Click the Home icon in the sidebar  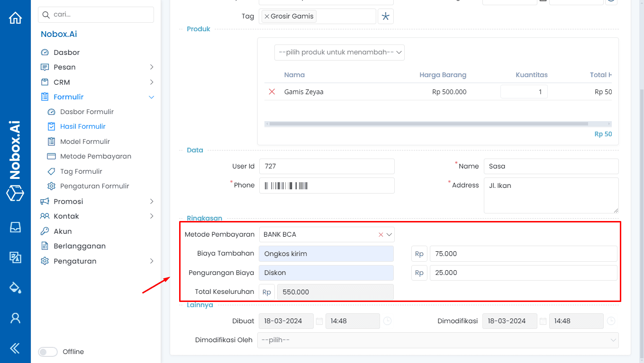[x=16, y=17]
